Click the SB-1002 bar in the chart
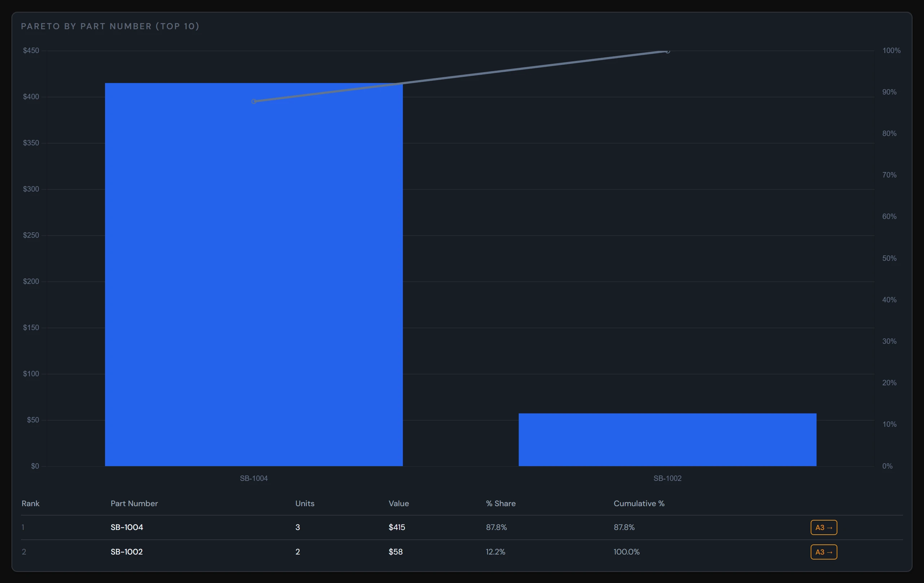924x583 pixels. tap(667, 439)
